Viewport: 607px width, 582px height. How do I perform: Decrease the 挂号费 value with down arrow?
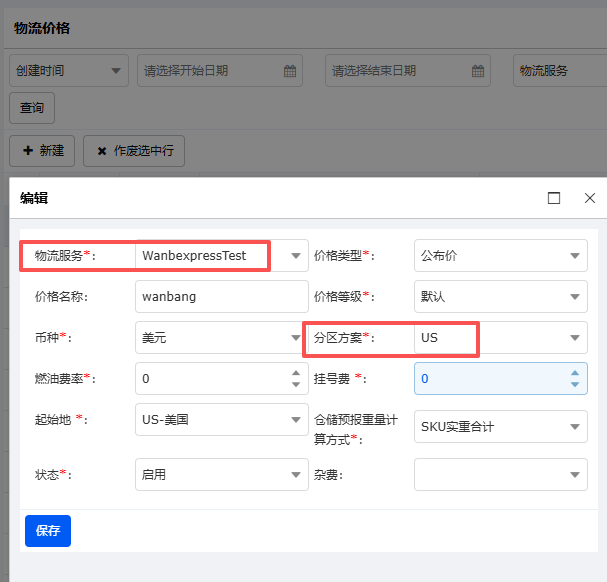pos(574,385)
